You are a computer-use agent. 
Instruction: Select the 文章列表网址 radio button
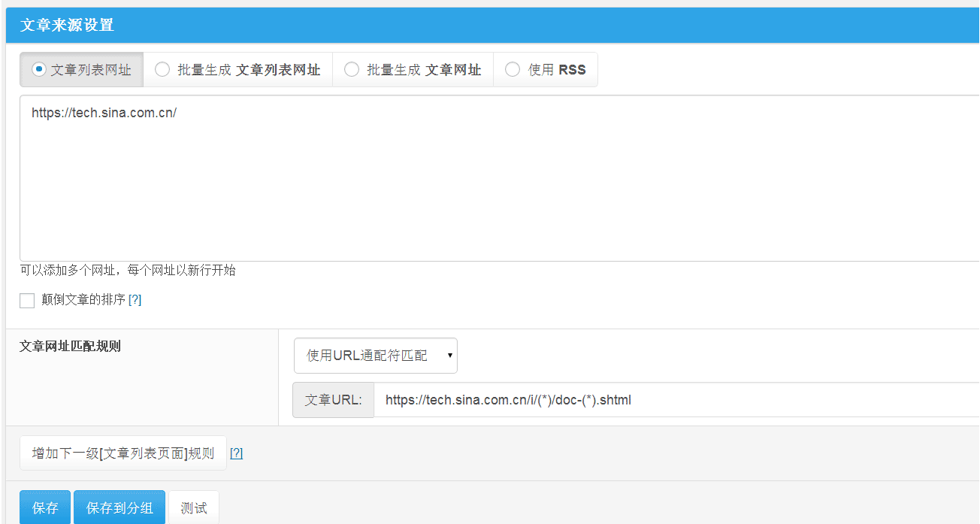coord(37,68)
